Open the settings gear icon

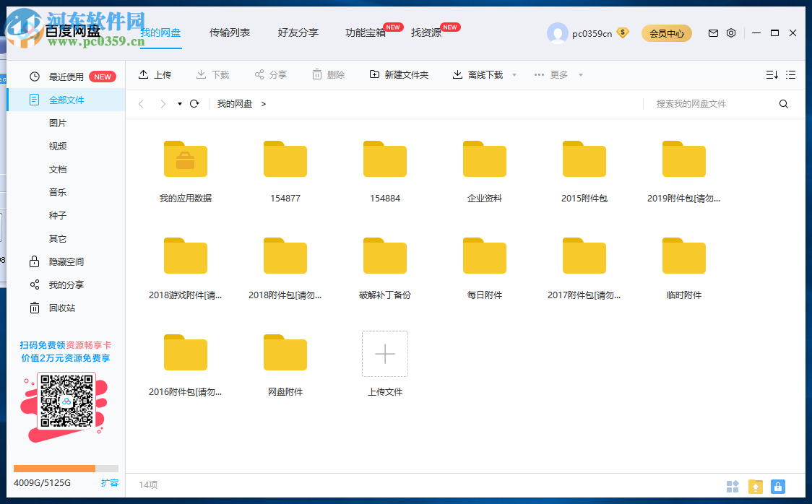coord(731,32)
